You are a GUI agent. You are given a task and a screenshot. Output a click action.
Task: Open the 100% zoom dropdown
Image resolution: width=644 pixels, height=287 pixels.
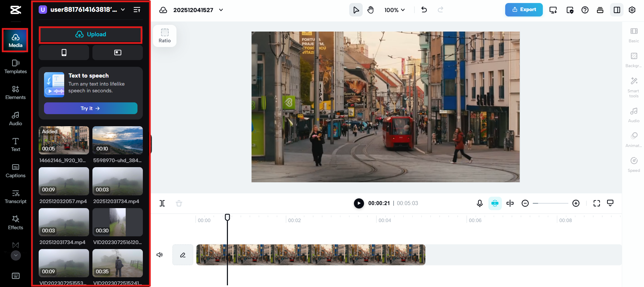tap(395, 10)
